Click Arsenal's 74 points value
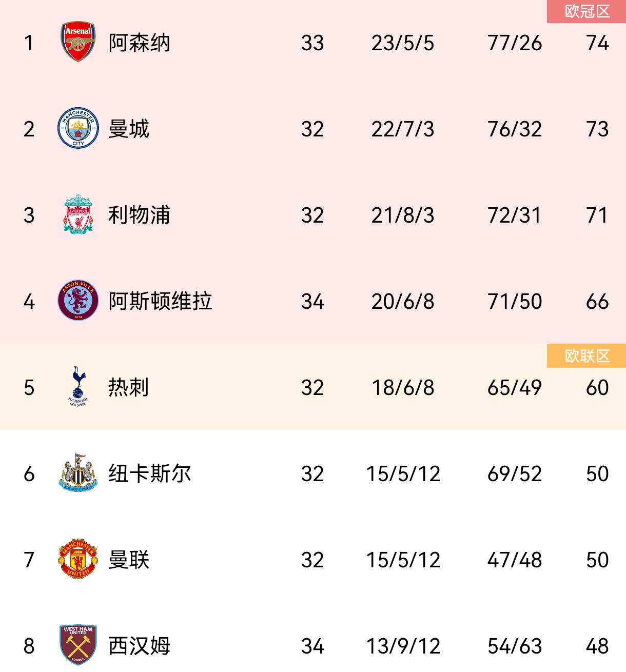This screenshot has height=672, width=626. click(x=597, y=43)
